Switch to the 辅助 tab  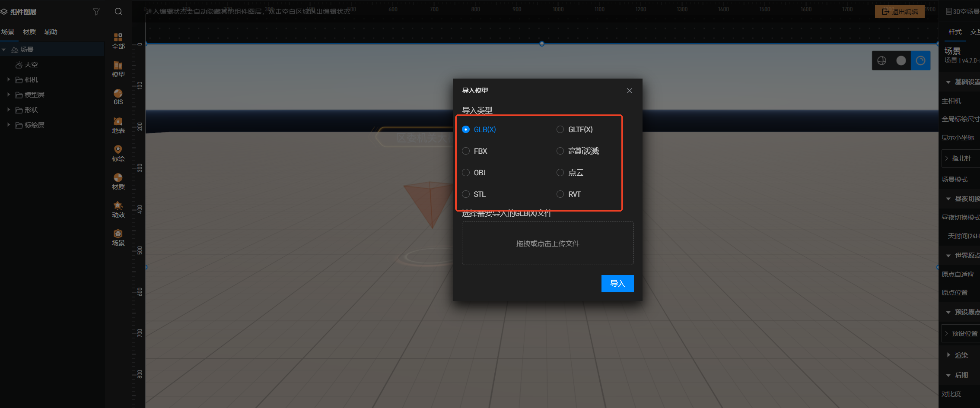click(51, 32)
